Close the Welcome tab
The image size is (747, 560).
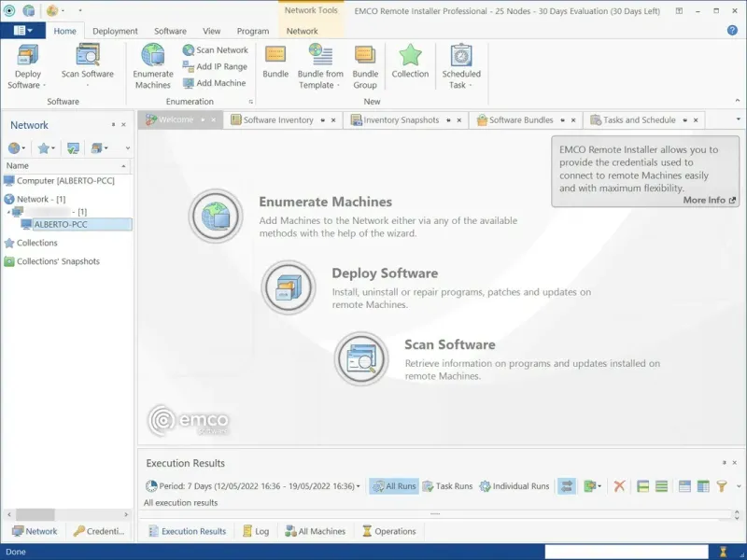(x=214, y=120)
